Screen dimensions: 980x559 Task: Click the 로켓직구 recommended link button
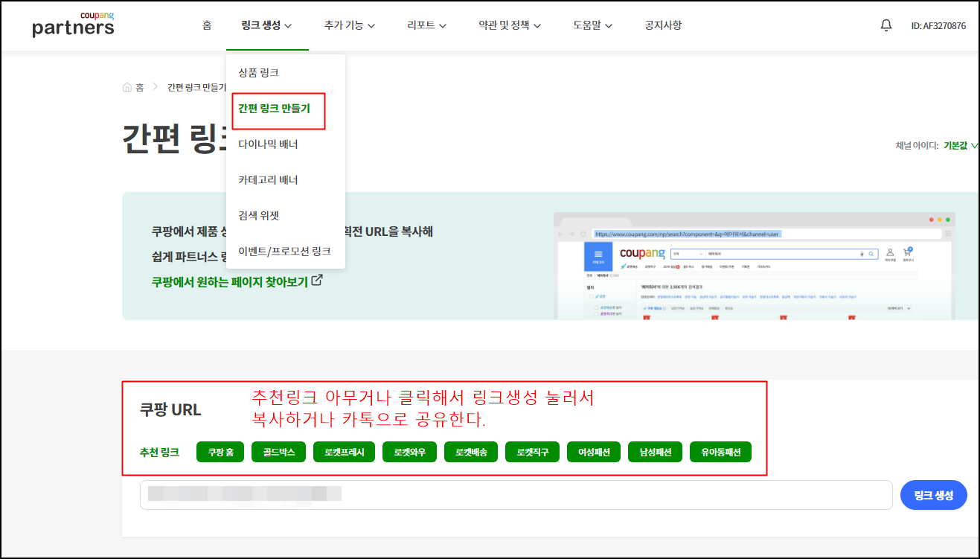click(x=532, y=452)
